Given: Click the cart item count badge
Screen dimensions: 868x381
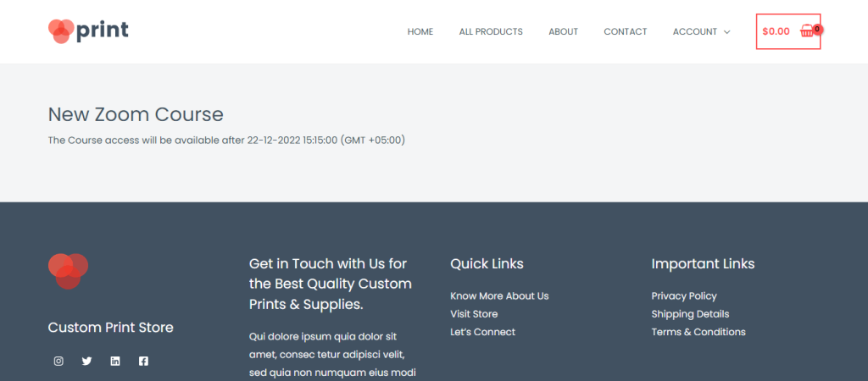Looking at the screenshot, I should (x=818, y=30).
